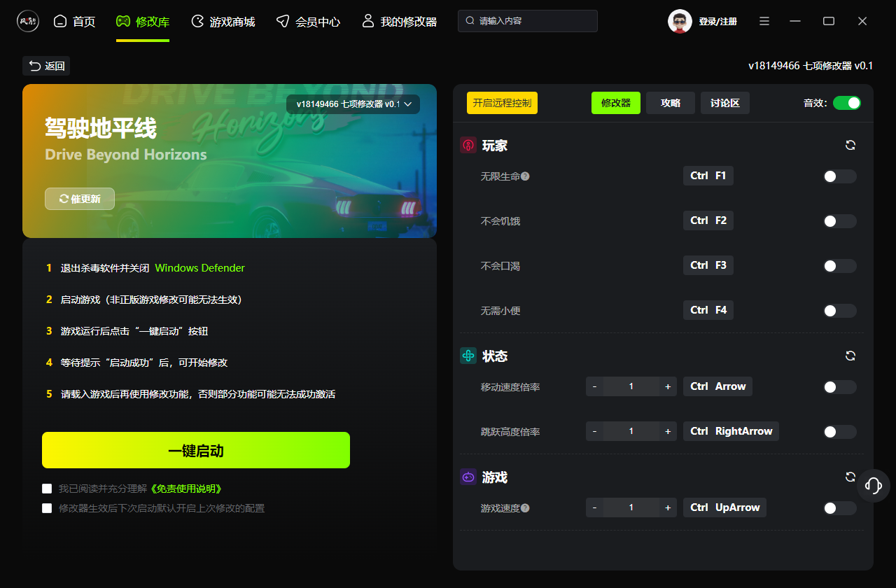896x588 pixels.
Task: Click the user avatar picture
Action: click(x=680, y=21)
